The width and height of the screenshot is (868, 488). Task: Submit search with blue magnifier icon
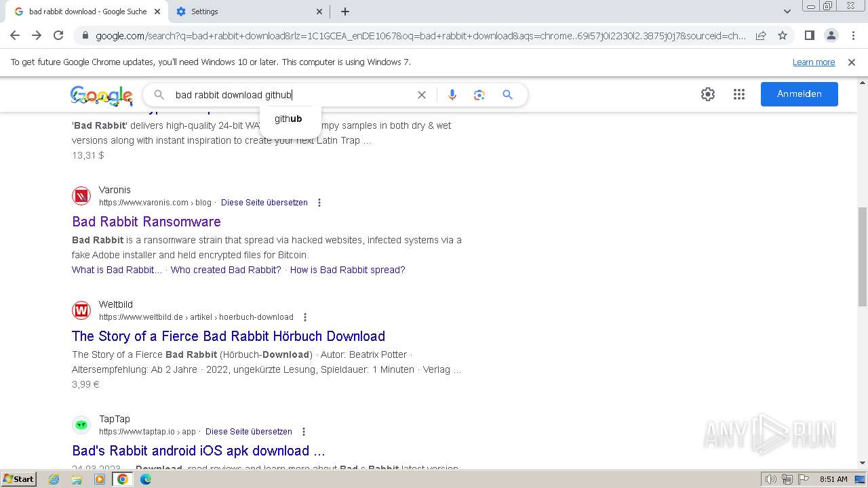pyautogui.click(x=507, y=95)
